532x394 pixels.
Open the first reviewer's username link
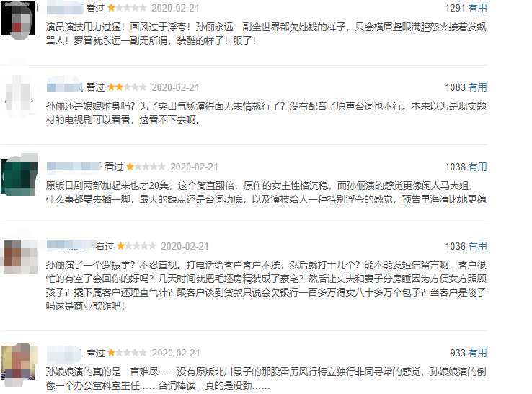65,9
